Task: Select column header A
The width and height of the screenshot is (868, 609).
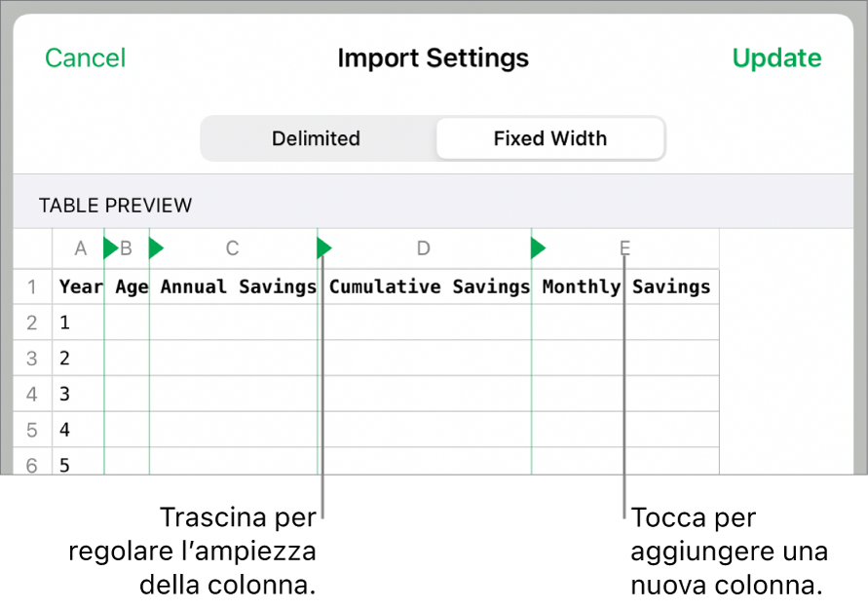Action: [x=81, y=249]
